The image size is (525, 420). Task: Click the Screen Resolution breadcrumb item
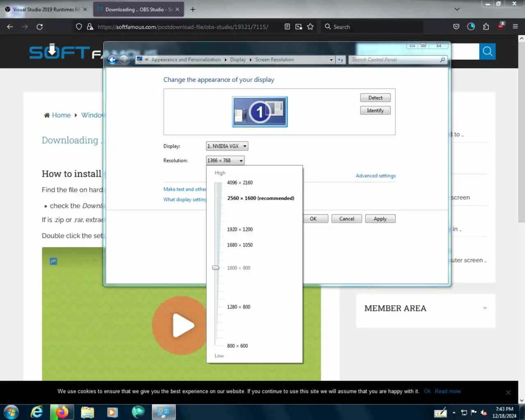pyautogui.click(x=274, y=60)
